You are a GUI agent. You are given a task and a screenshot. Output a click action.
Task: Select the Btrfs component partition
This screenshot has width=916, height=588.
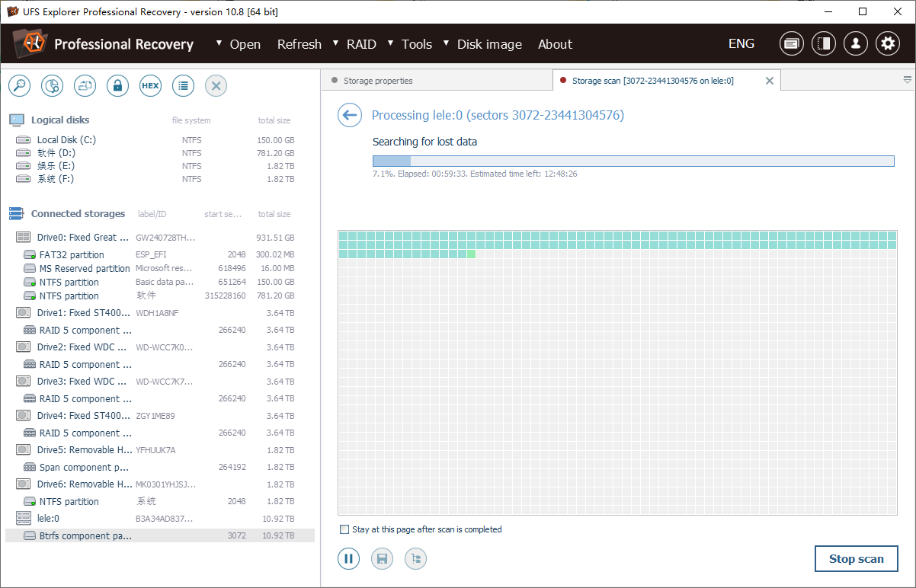pos(160,535)
